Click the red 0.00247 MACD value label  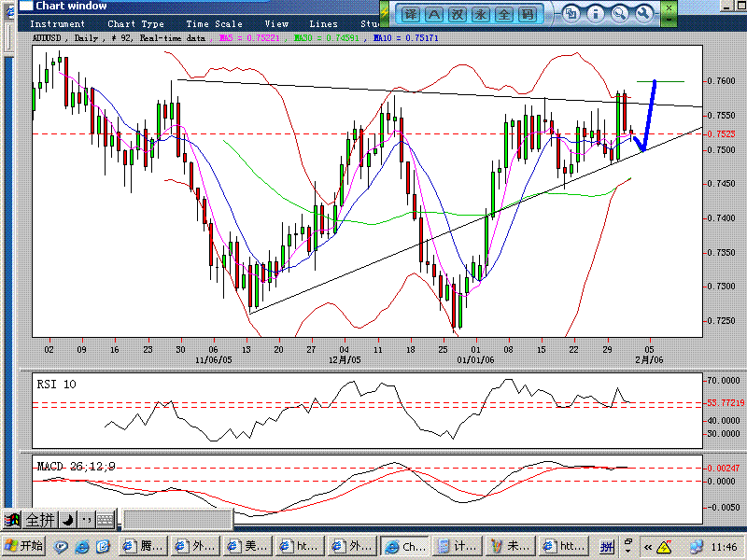pos(723,469)
